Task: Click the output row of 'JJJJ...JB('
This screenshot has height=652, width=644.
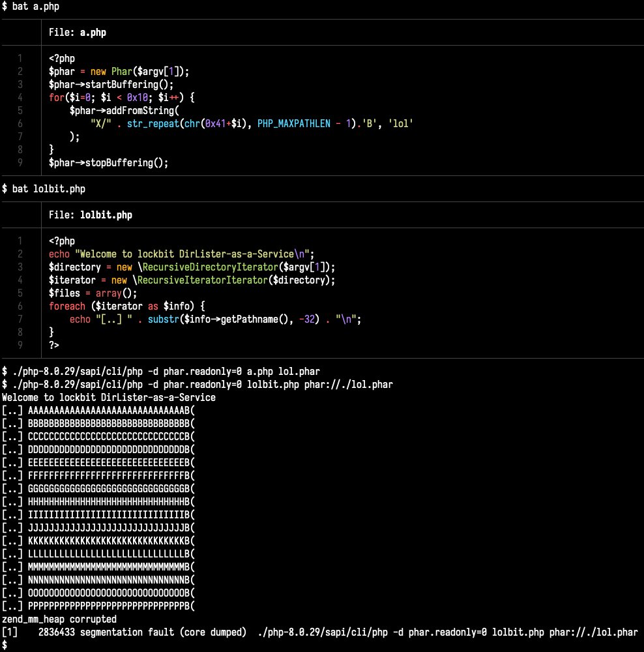Action: click(98, 527)
